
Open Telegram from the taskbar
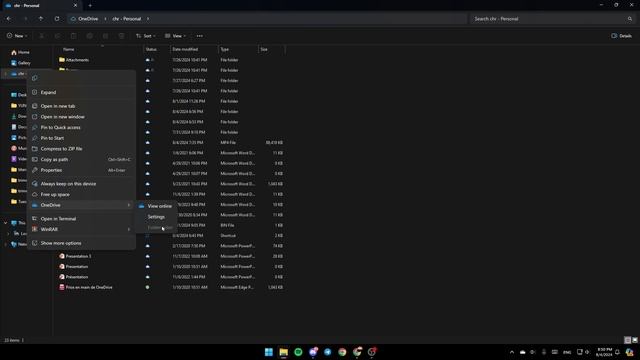click(327, 352)
